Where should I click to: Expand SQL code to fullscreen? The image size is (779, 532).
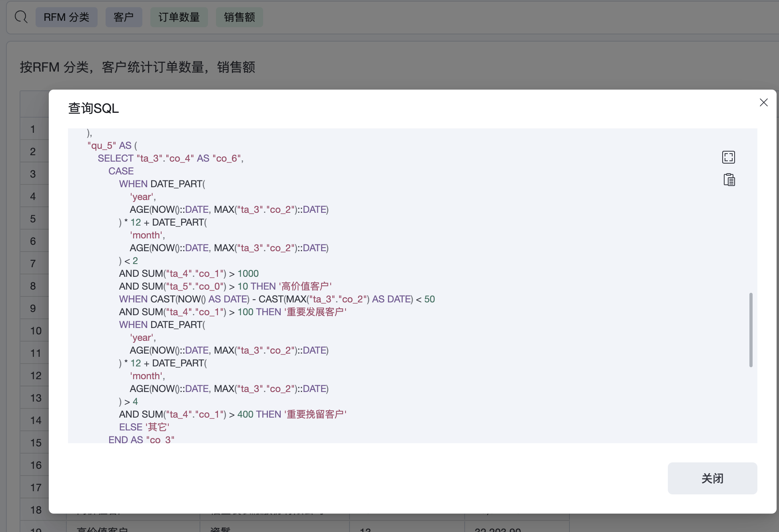click(728, 157)
